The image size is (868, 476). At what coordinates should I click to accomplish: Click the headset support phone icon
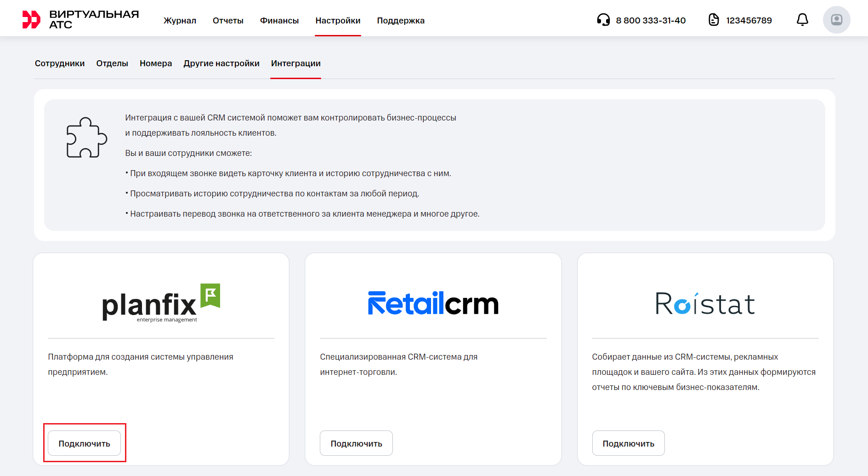click(x=603, y=20)
